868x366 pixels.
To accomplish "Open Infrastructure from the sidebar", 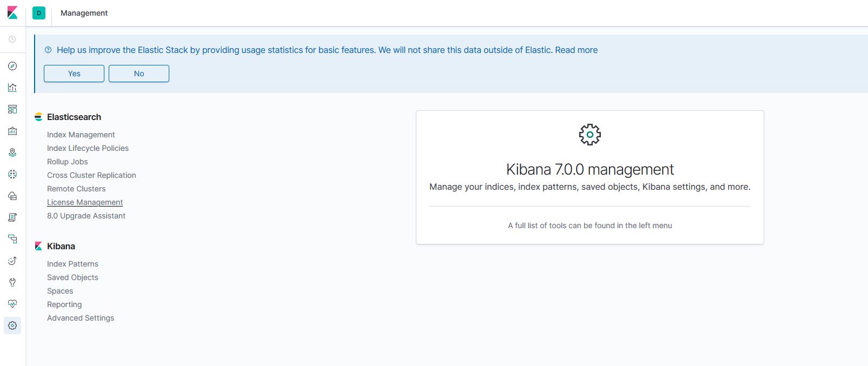I will coord(12,196).
